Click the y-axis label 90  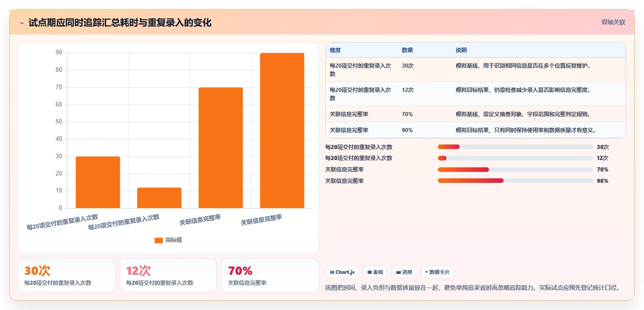click(x=59, y=53)
